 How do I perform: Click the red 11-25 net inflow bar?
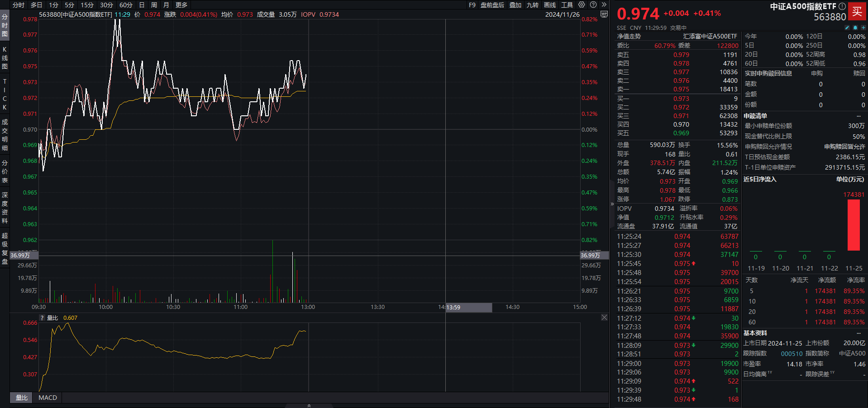(854, 225)
